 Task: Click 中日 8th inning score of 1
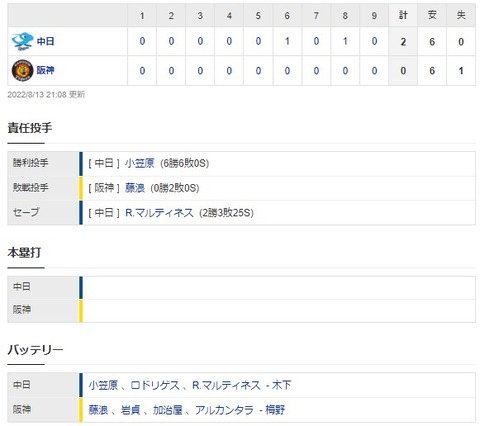click(x=345, y=41)
